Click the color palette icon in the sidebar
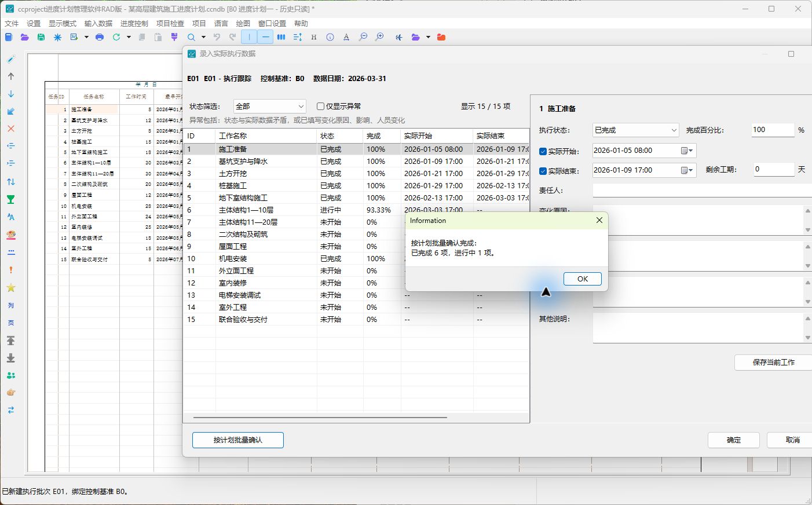Image resolution: width=812 pixels, height=505 pixels. click(11, 235)
